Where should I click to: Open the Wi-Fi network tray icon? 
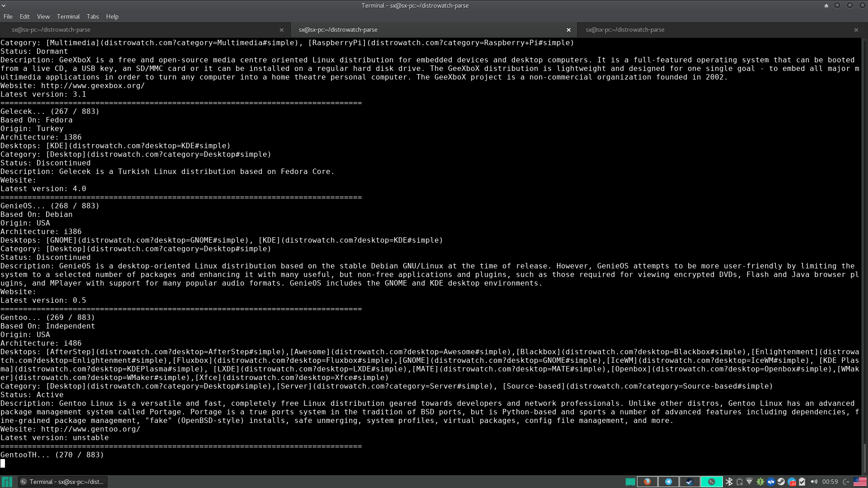pyautogui.click(x=749, y=482)
